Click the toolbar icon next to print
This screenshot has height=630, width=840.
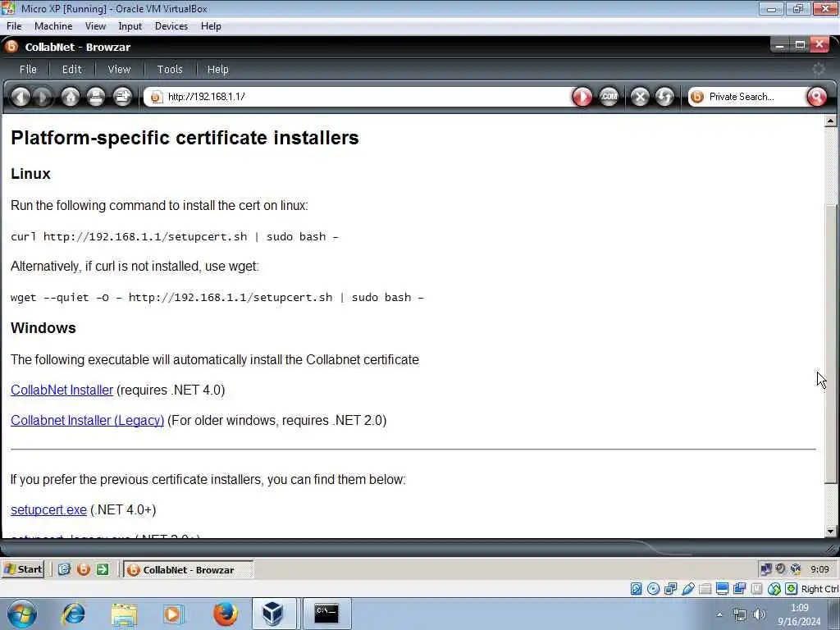click(123, 97)
